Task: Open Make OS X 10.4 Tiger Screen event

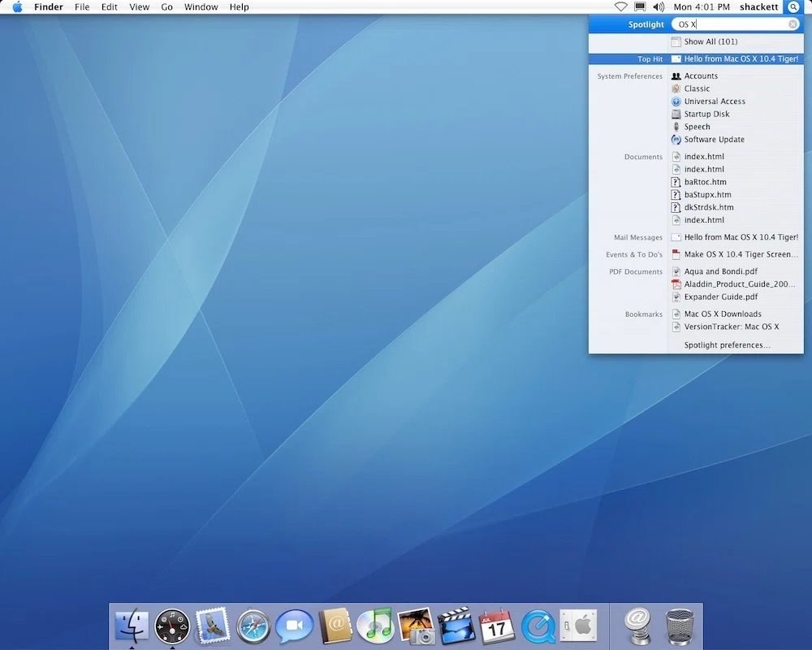Action: [736, 254]
